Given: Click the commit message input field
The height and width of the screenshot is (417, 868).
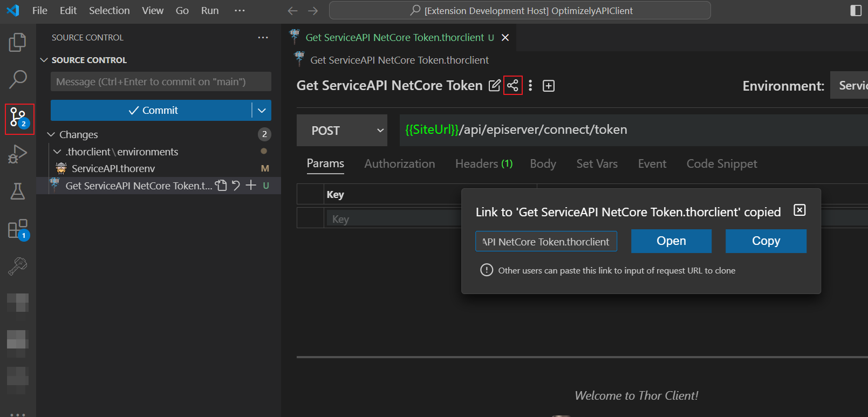Looking at the screenshot, I should tap(161, 82).
